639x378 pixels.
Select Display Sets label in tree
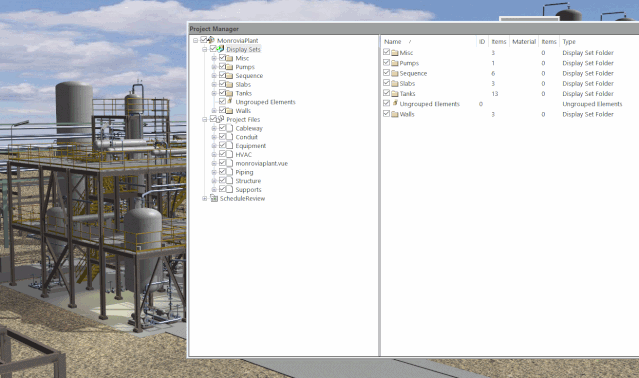click(243, 49)
